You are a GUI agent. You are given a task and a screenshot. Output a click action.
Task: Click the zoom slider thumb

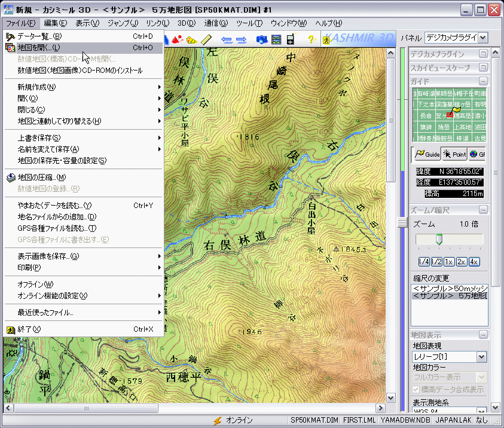[x=439, y=239]
